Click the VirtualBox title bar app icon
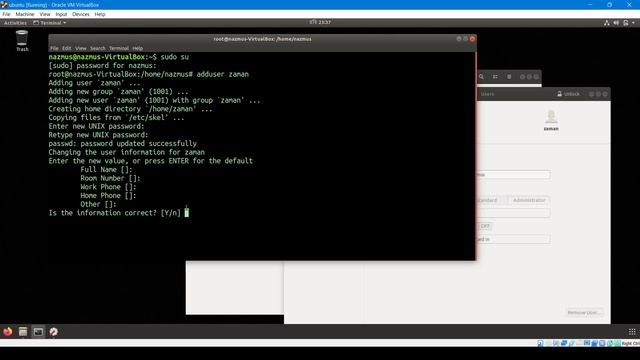Screen dimensions: 640x360 click(4, 4)
